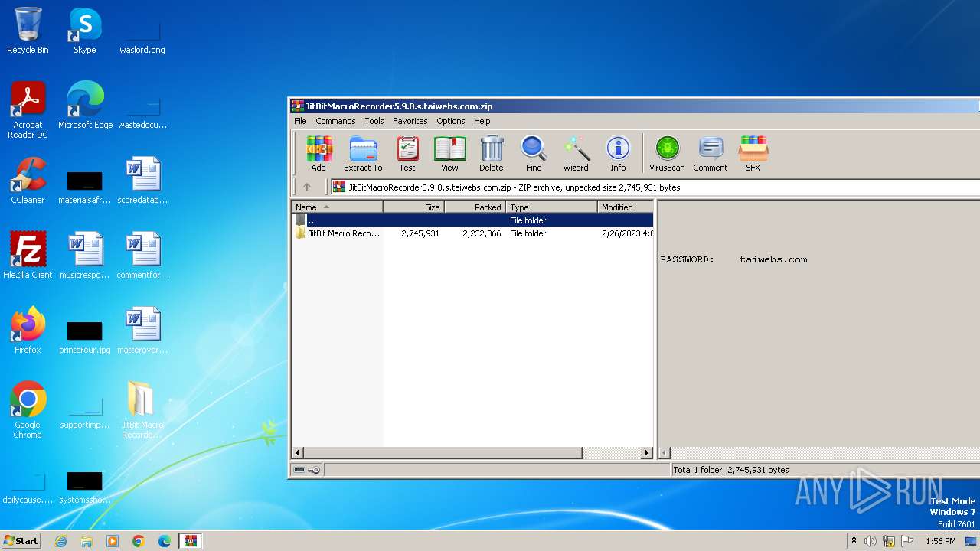The width and height of the screenshot is (980, 551).
Task: Click the Add toolbar icon in WinRAR
Action: pyautogui.click(x=318, y=153)
